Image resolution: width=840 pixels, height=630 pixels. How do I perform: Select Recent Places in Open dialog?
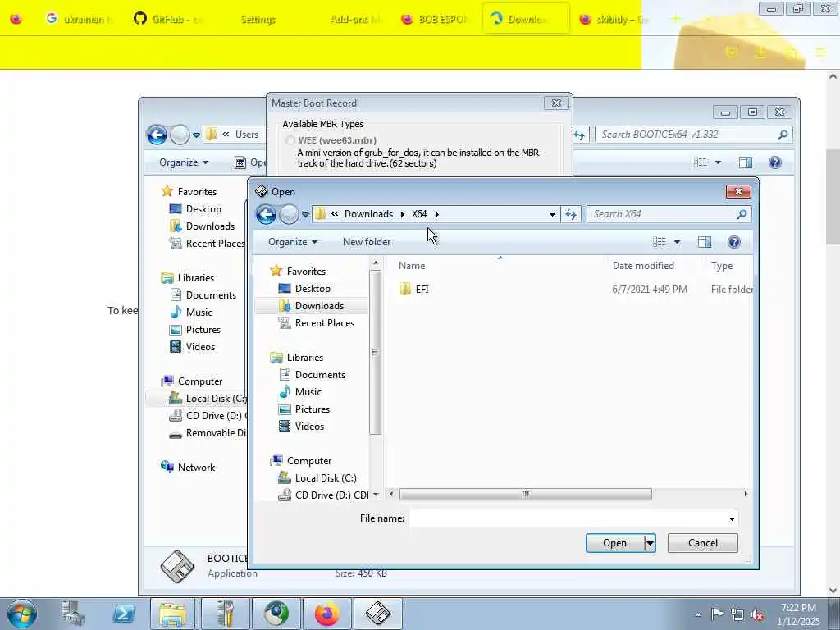pos(324,323)
